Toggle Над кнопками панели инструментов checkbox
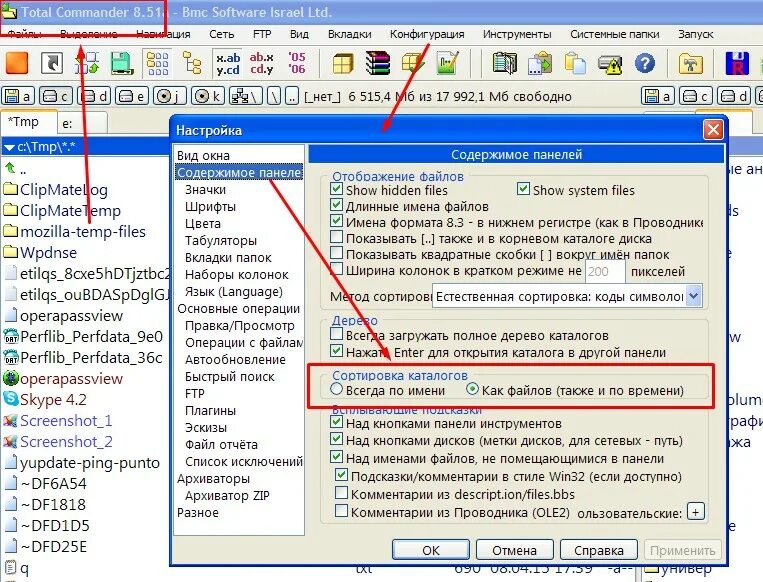Viewport: 763px width, 582px height. pyautogui.click(x=336, y=422)
